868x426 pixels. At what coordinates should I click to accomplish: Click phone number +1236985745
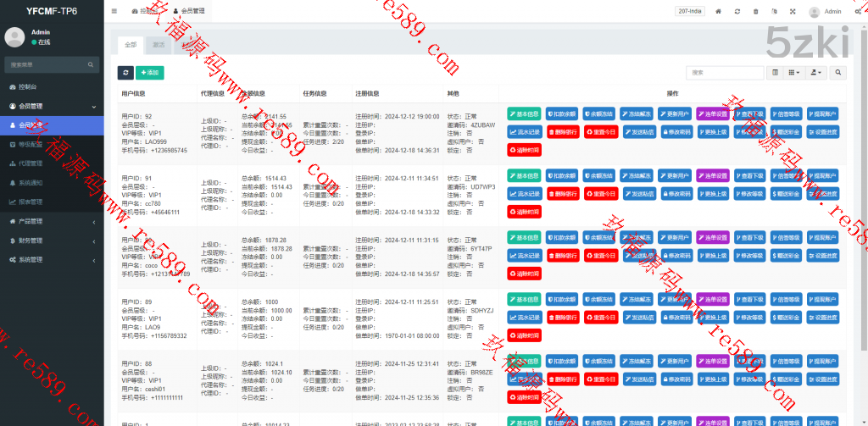169,151
